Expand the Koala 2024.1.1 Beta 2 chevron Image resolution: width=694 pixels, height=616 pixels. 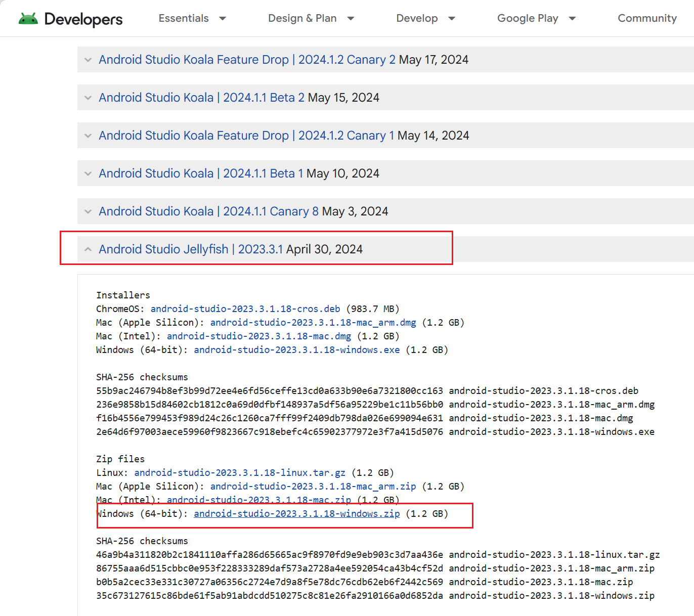[88, 98]
